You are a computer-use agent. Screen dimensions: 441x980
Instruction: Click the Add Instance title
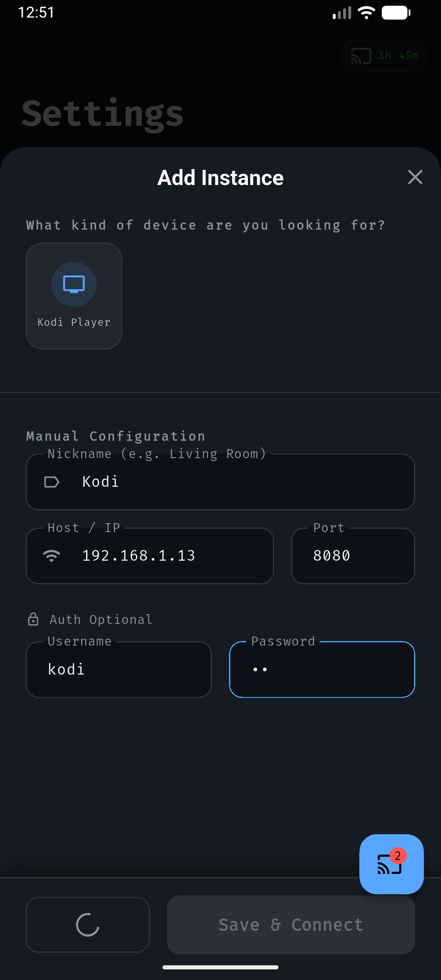[220, 177]
